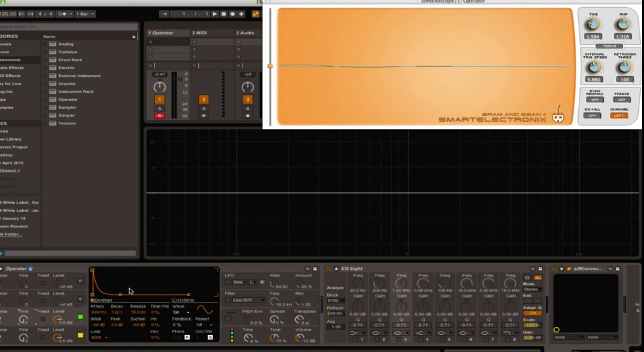Toggle the EQ Eight device activator
The width and height of the screenshot is (644, 352).
pos(329,269)
